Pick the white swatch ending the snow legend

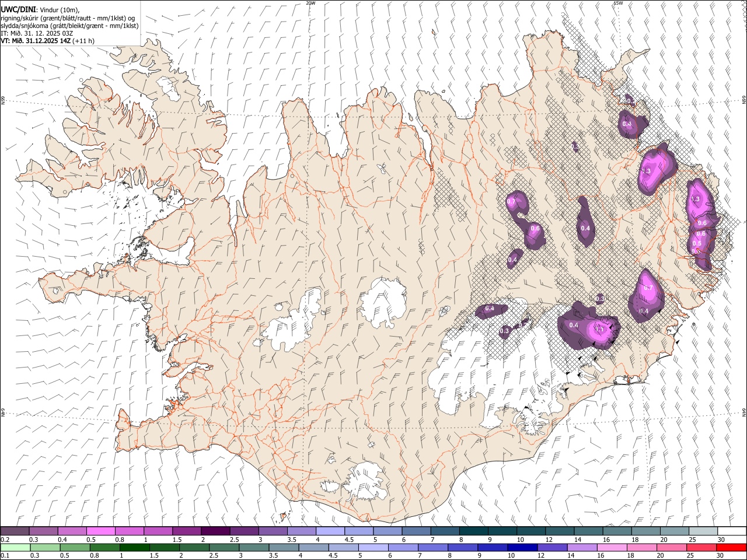point(732,531)
